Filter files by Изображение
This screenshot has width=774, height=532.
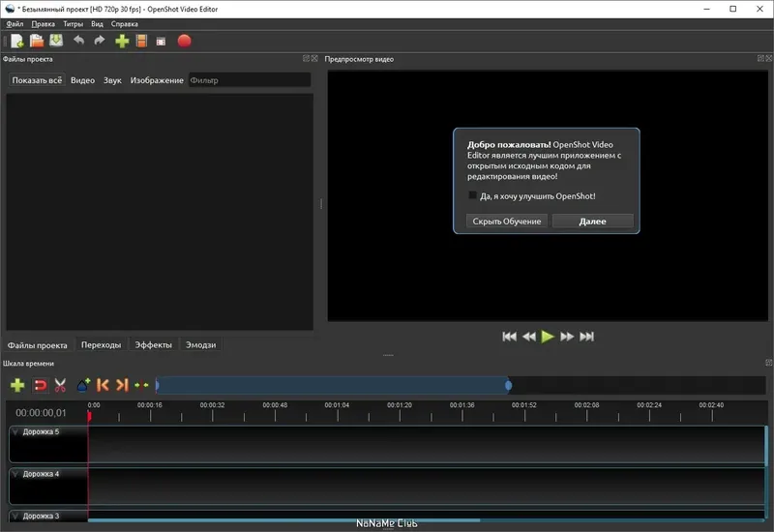click(x=157, y=80)
